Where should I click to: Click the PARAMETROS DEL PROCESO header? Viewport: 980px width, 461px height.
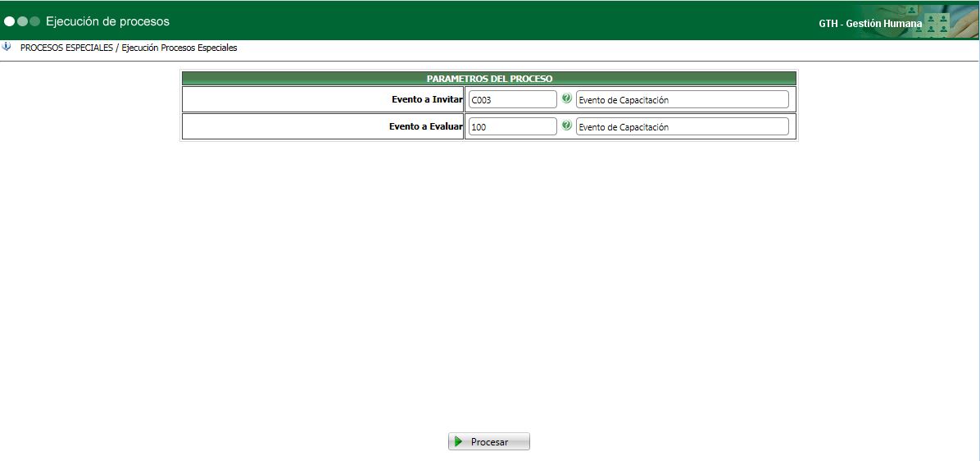pos(488,79)
